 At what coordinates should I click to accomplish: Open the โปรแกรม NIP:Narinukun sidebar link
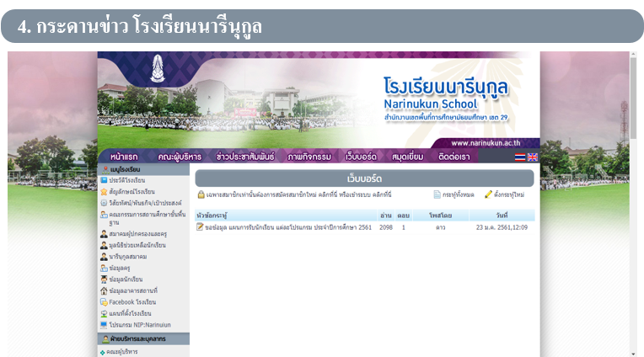(x=139, y=323)
